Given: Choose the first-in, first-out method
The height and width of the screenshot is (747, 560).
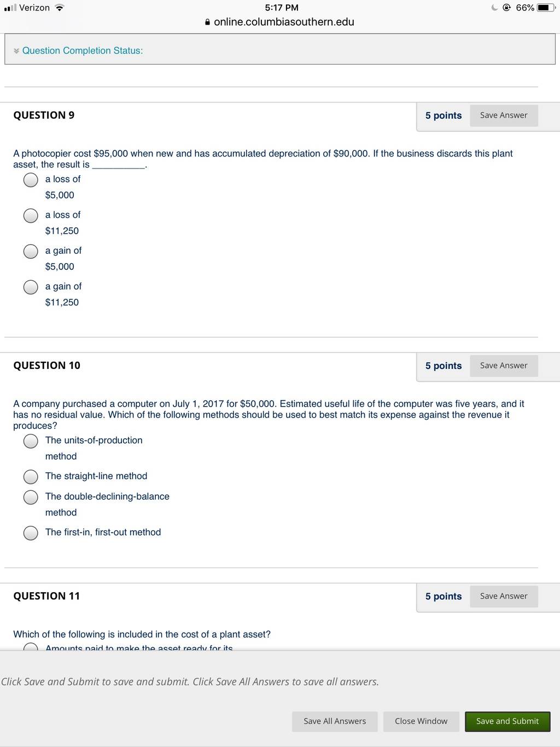Looking at the screenshot, I should pyautogui.click(x=31, y=533).
